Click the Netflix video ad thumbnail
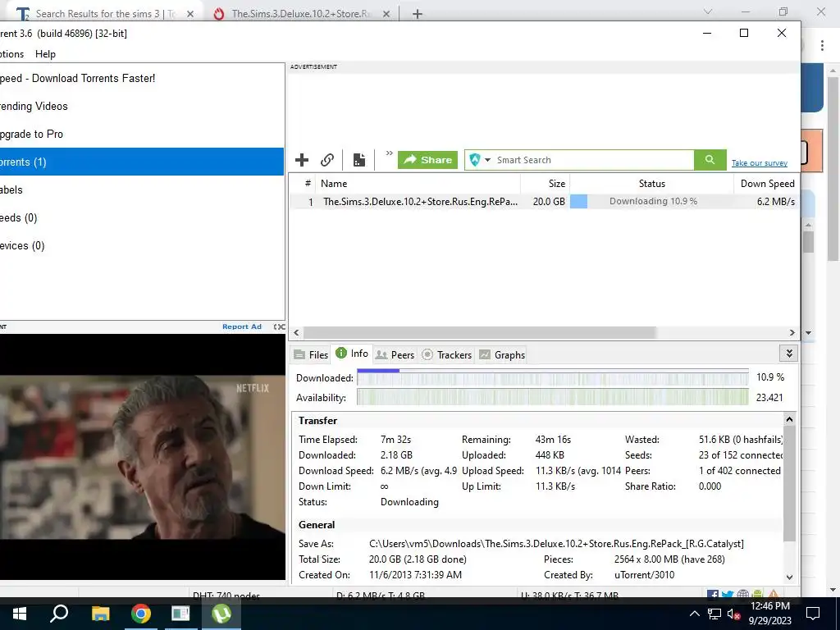 tap(142, 457)
